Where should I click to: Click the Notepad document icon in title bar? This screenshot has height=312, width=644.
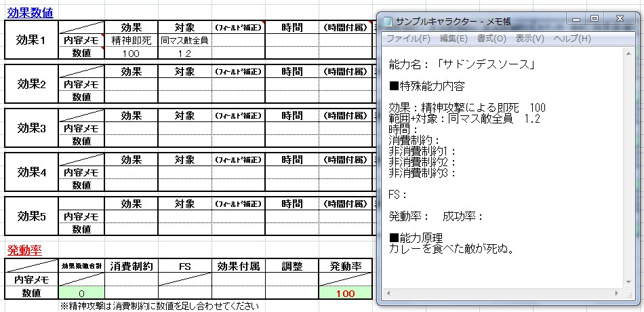point(387,22)
